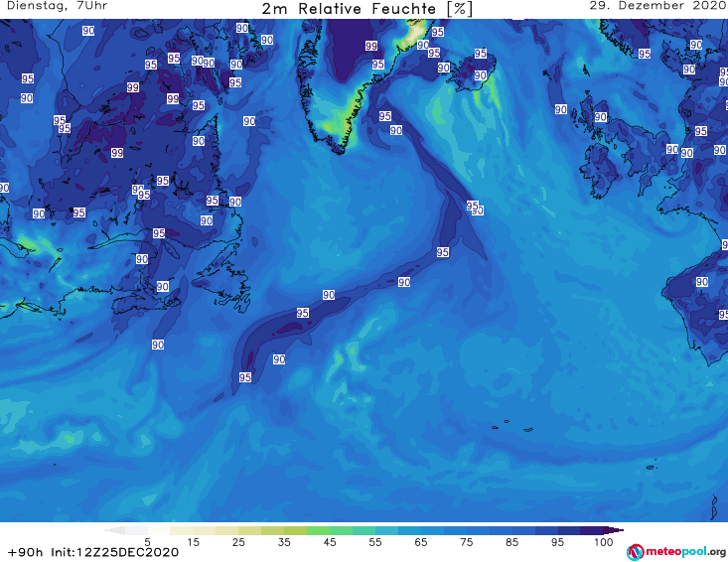This screenshot has height=562, width=728.
Task: Click the legend value '75'
Action: (467, 542)
